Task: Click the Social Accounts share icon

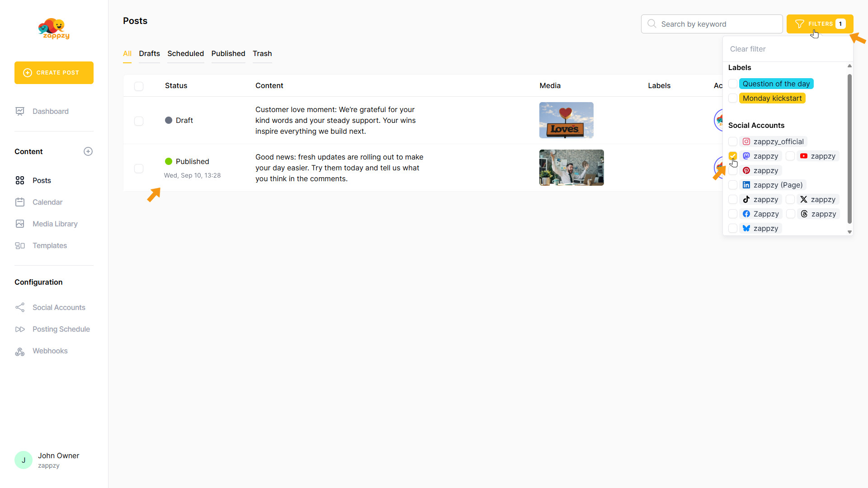Action: [20, 307]
